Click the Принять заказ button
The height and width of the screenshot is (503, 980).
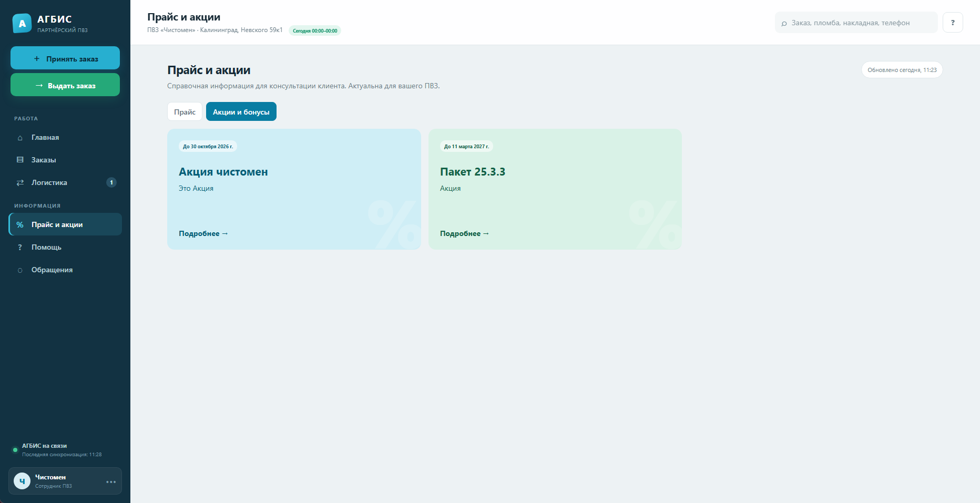tap(65, 58)
